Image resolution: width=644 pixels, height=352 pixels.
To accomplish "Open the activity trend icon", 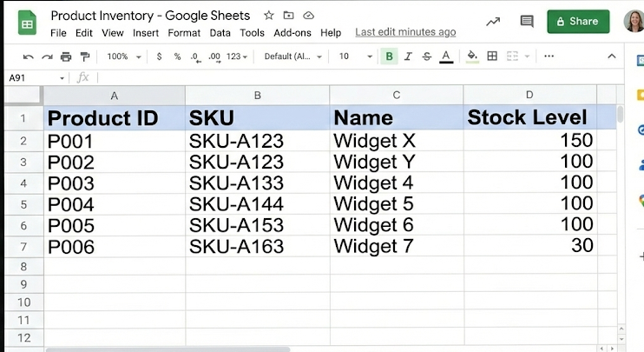I will pos(492,22).
